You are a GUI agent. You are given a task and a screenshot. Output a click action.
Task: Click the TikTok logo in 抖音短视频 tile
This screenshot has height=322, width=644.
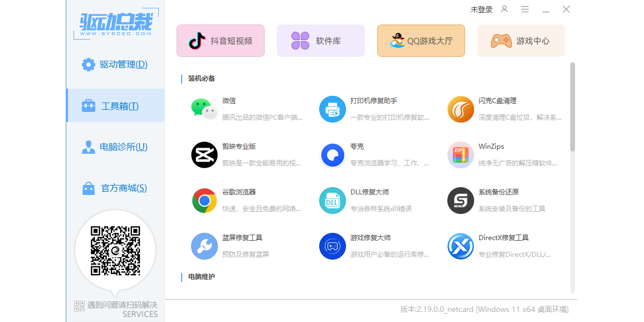(x=197, y=41)
